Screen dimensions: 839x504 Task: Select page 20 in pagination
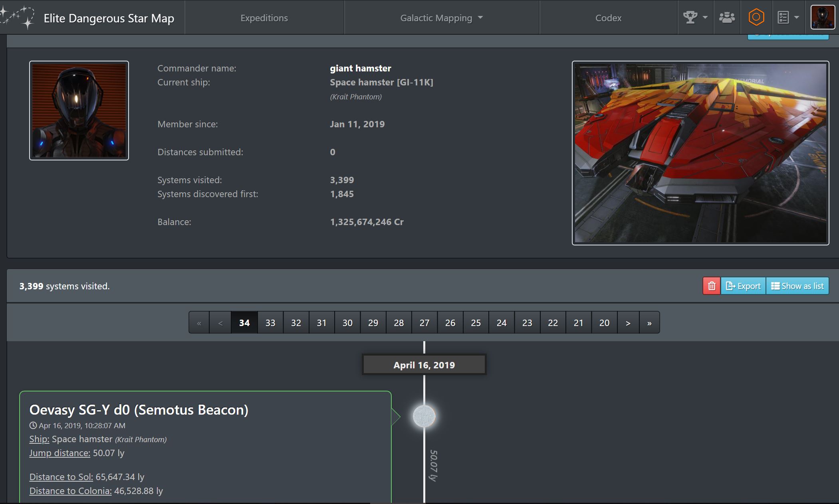604,322
